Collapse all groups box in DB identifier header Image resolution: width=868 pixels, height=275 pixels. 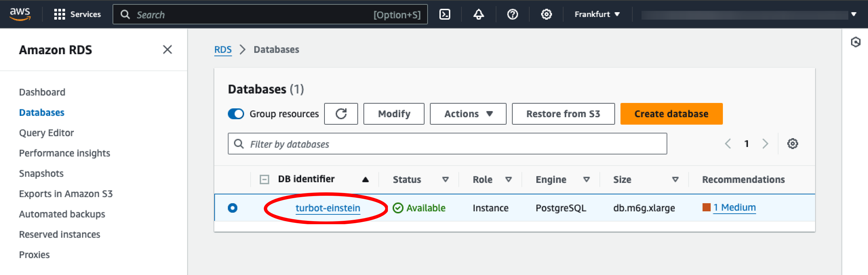(x=264, y=179)
